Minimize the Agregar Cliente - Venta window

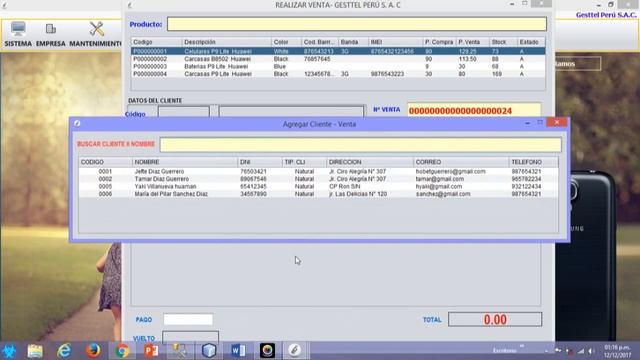527,122
